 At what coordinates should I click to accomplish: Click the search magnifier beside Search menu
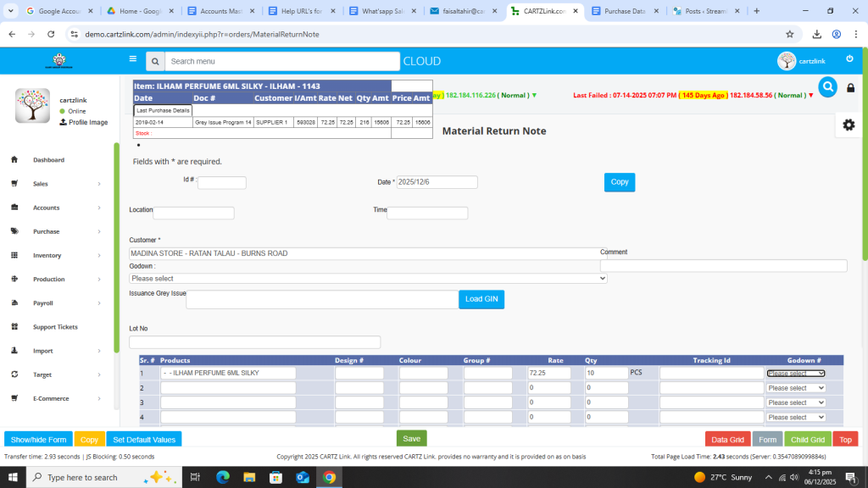click(154, 62)
